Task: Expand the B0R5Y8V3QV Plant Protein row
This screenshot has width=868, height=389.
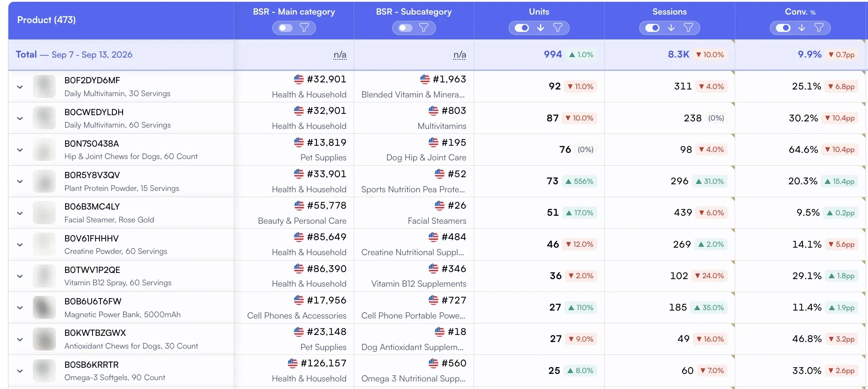Action: 20,181
